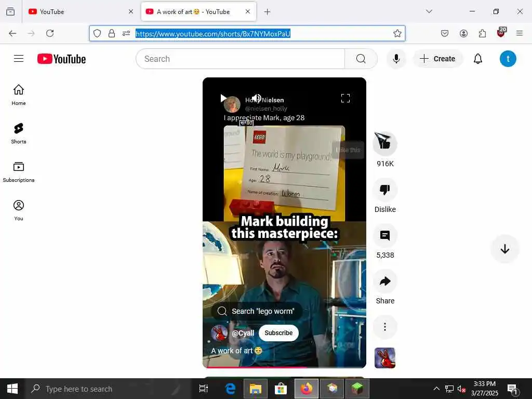
Task: Mute the short's volume
Action: tap(256, 98)
